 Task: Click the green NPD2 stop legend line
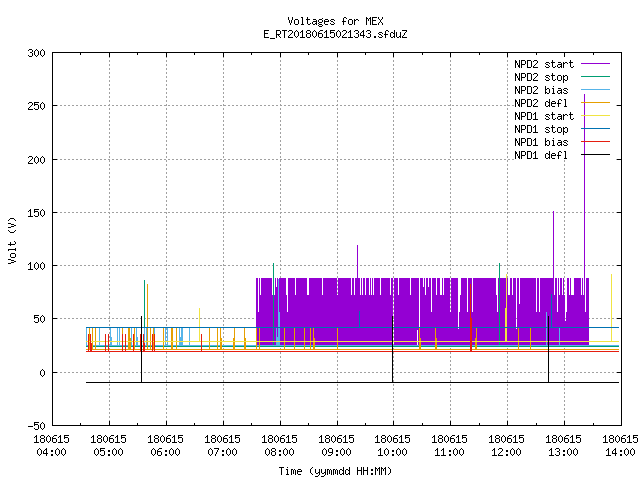coord(596,76)
